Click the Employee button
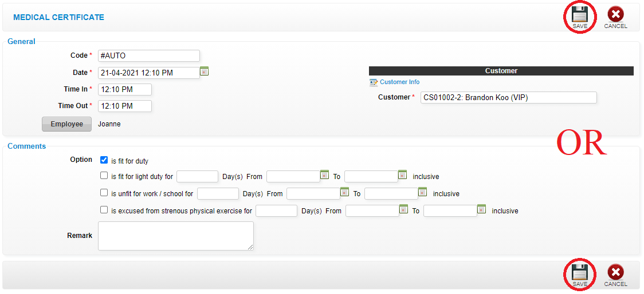 [x=66, y=124]
